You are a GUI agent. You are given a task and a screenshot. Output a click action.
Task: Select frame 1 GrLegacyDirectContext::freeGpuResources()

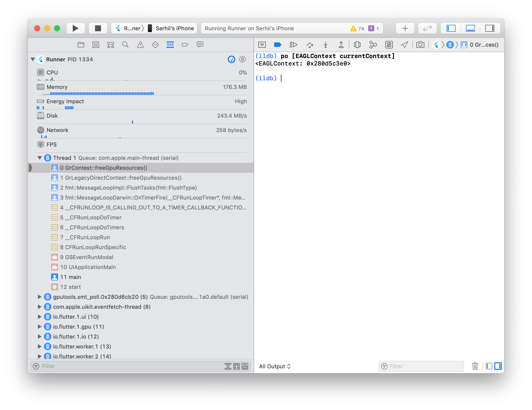point(141,178)
